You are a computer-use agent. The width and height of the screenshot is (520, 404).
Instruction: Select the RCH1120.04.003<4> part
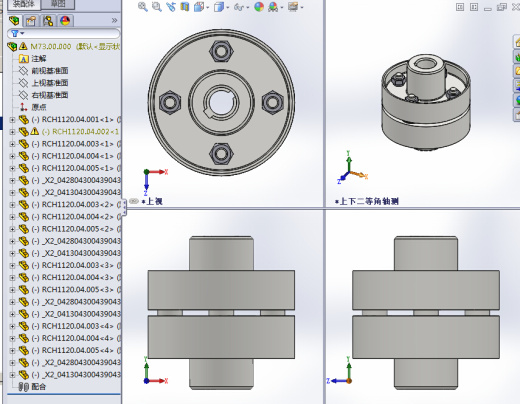click(x=77, y=326)
